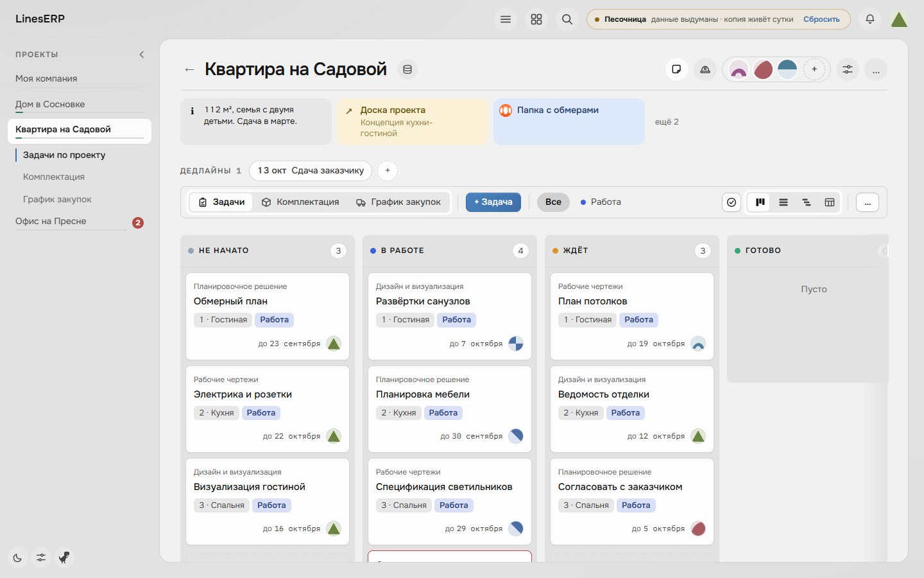Image resolution: width=924 pixels, height=578 pixels.
Task: Open the sliders settings icon in the sidebar footer
Action: [x=41, y=557]
